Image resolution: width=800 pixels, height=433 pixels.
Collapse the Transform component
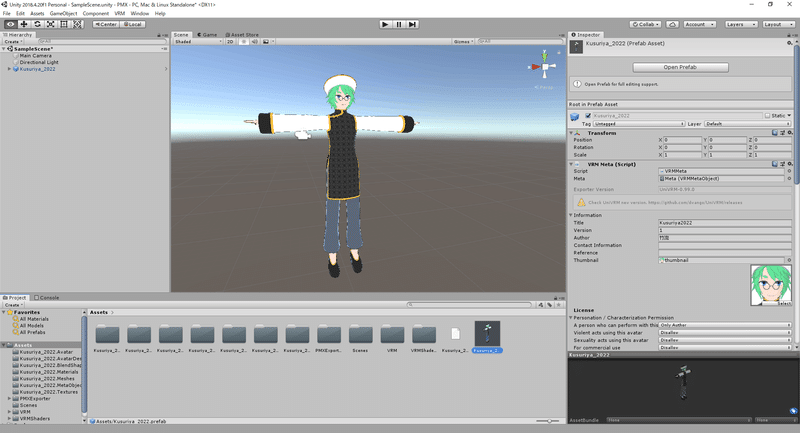click(571, 133)
